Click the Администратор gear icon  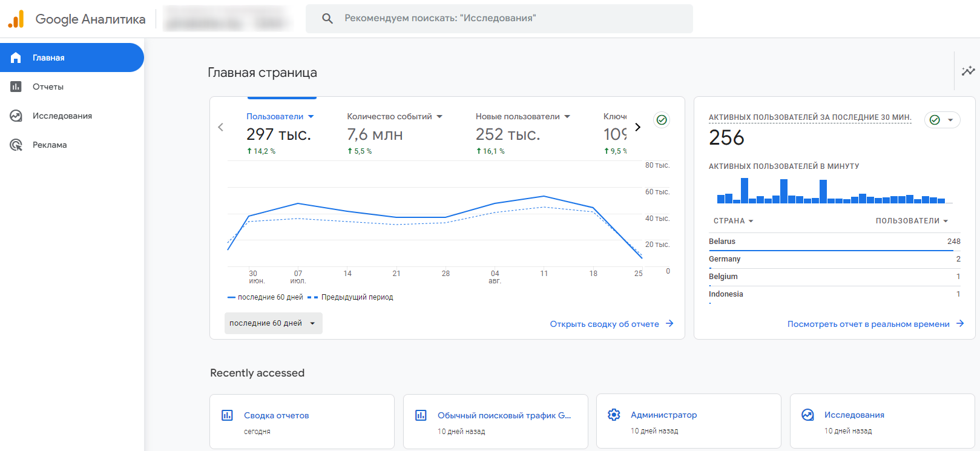614,415
